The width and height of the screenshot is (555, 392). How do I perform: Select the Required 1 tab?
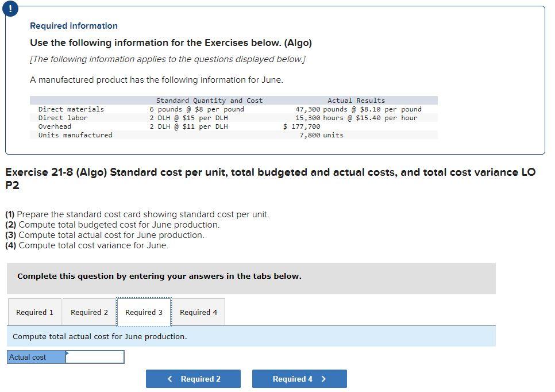click(34, 312)
